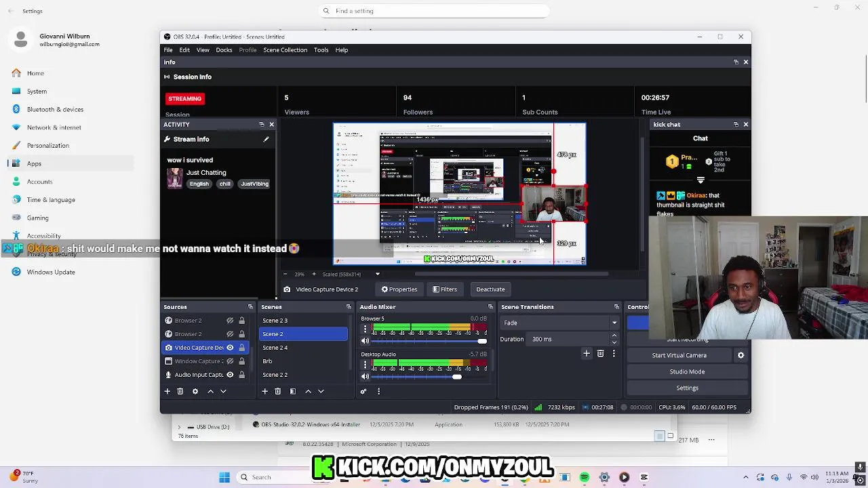The image size is (868, 488).
Task: Open OBS Settings from Controls
Action: [687, 388]
